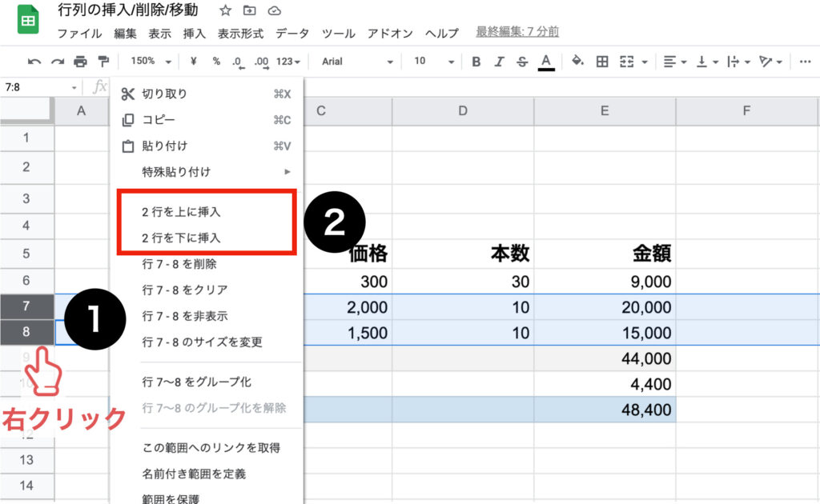Image resolution: width=820 pixels, height=504 pixels.
Task: Open the fill color picker
Action: [x=577, y=61]
